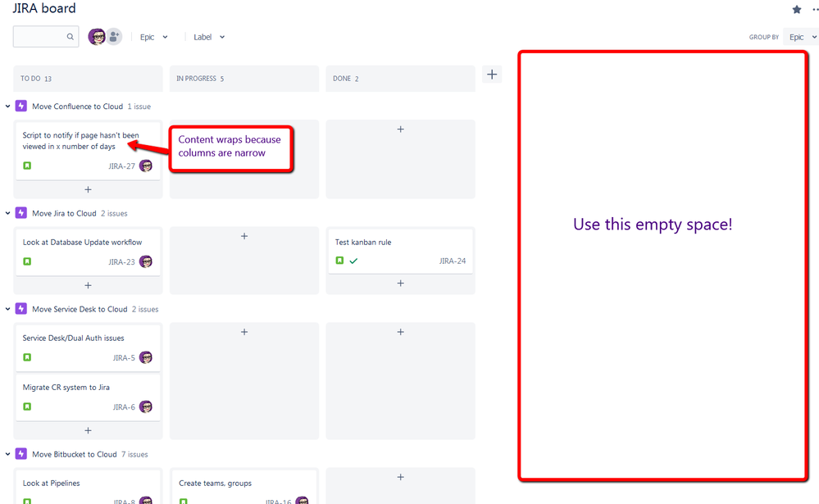The width and height of the screenshot is (819, 504).
Task: Click the TO DO column header
Action: click(88, 79)
